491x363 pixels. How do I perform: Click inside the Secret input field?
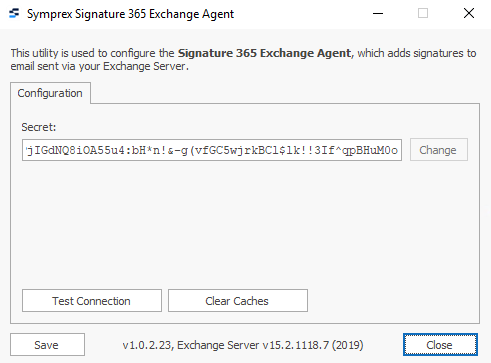(212, 150)
